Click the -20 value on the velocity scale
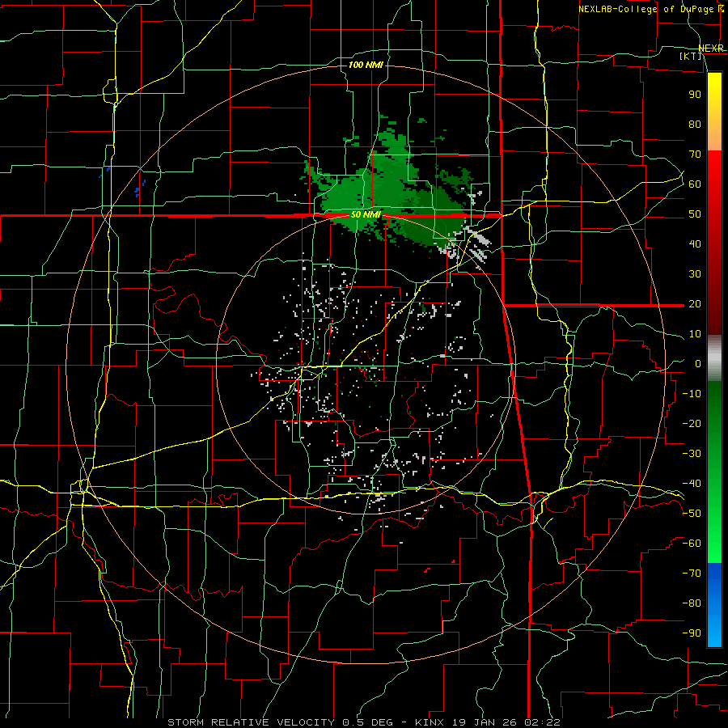The height and width of the screenshot is (728, 728). [692, 424]
